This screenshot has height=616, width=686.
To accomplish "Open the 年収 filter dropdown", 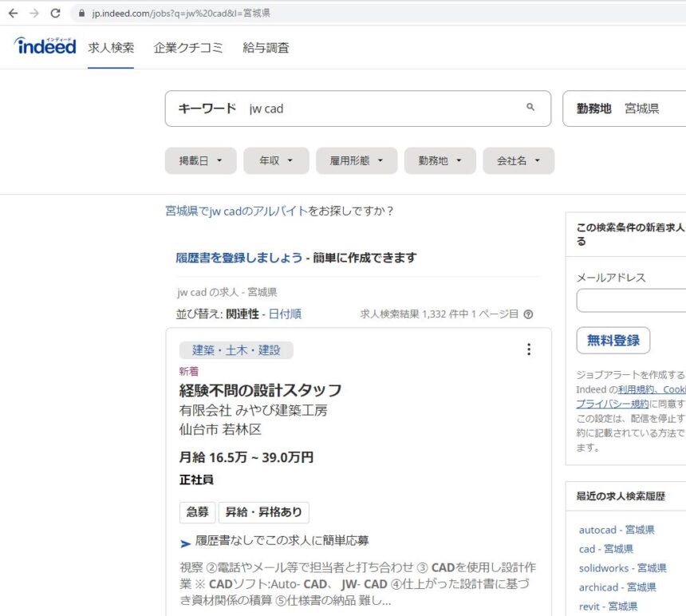I will click(276, 161).
